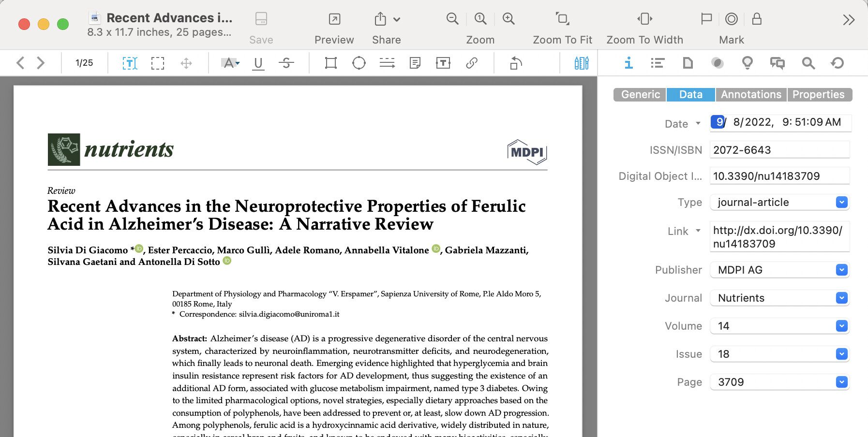Toggle the lock icon in toolbar
The image size is (868, 437).
click(757, 19)
